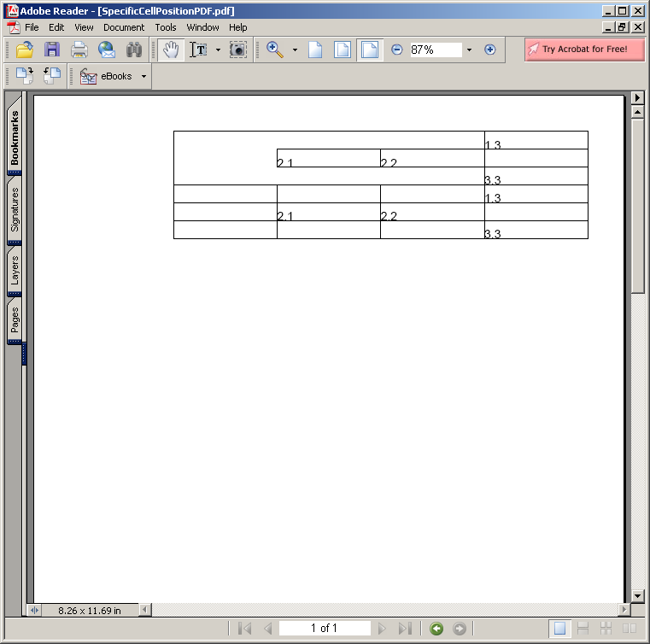
Task: Select Single Page layout
Action: (559, 629)
